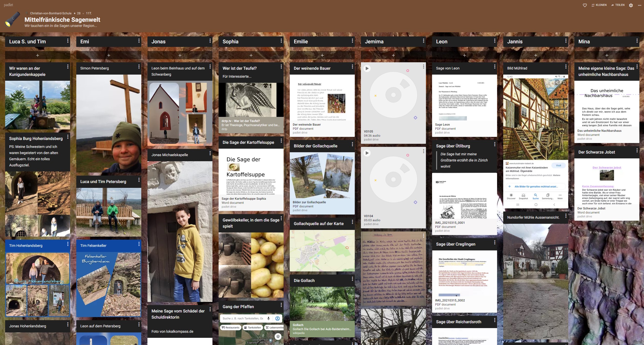Open options menu for Emilie column
Viewport: 644px width, 345px height.
(x=352, y=41)
